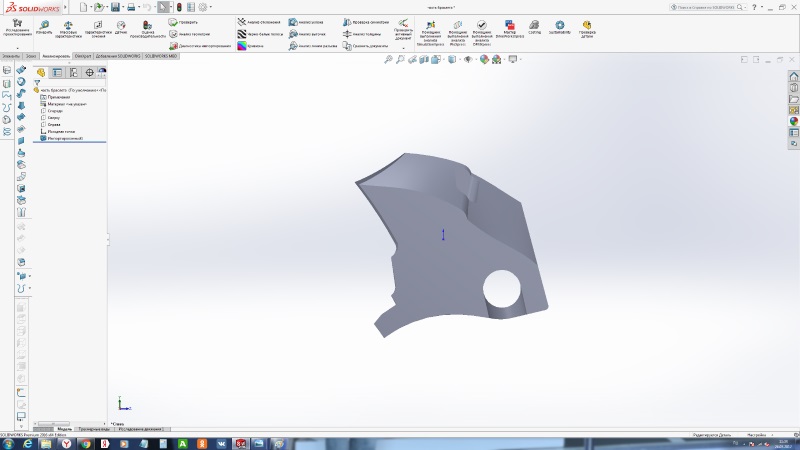Expand the SOLIDWORKS logo menu arrow
This screenshot has height=450, width=800.
(x=63, y=7)
